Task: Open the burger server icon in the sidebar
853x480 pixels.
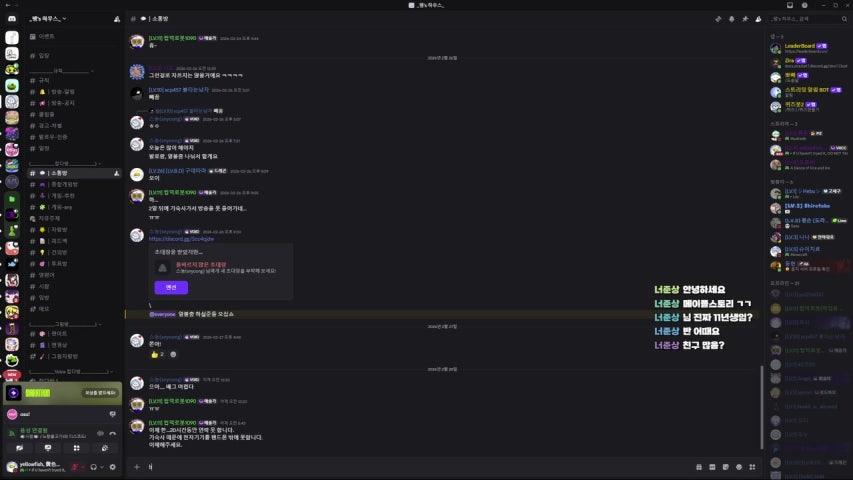Action: click(x=12, y=117)
